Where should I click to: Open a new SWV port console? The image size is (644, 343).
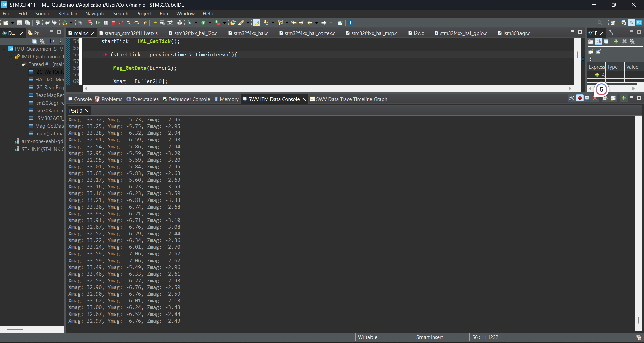pos(624,98)
